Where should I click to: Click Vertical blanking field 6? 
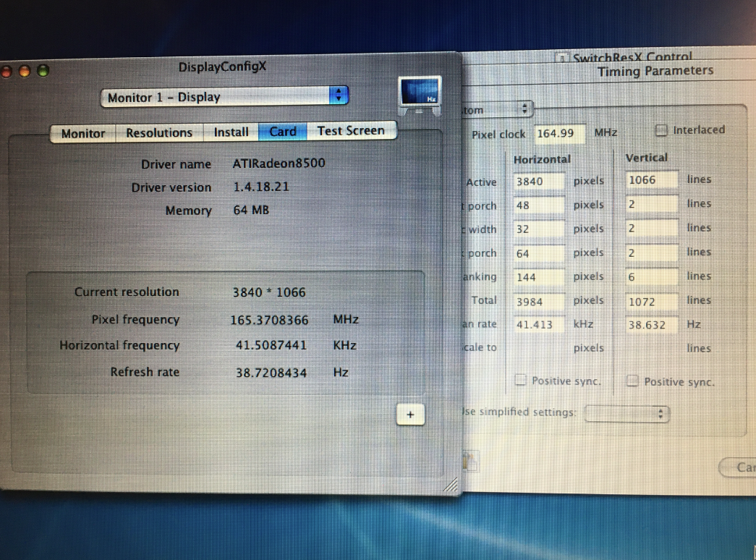pyautogui.click(x=651, y=276)
